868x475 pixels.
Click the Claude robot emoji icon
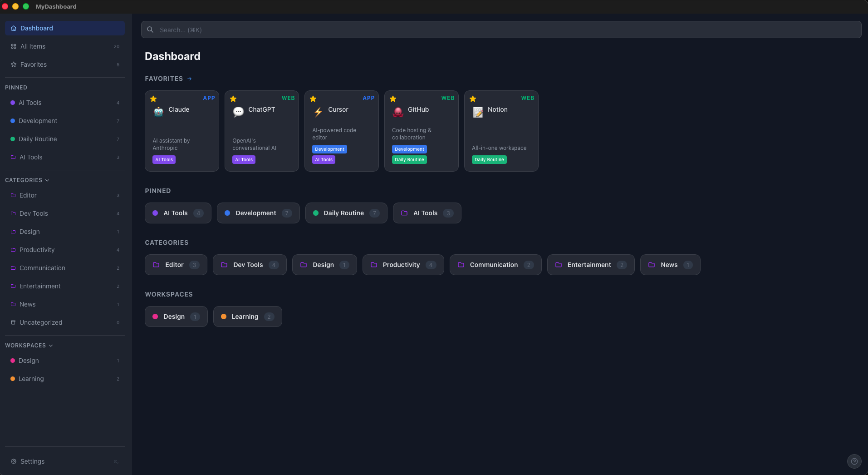(x=158, y=112)
